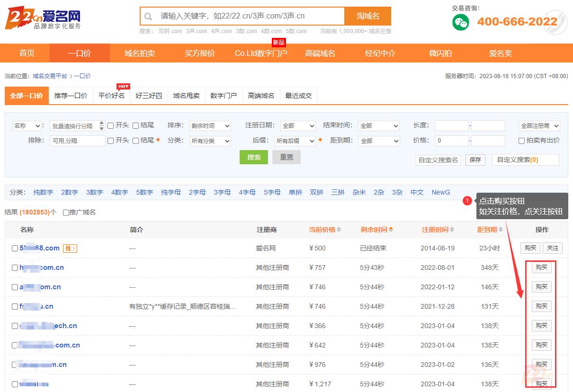Open the 排序 剩余时间 dropdown
This screenshot has width=573, height=392.
pos(210,126)
